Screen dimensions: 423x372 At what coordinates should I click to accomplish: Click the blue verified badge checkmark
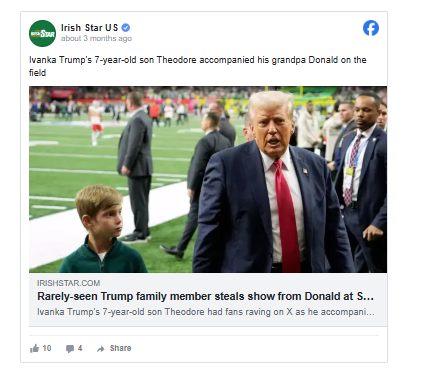click(x=126, y=28)
